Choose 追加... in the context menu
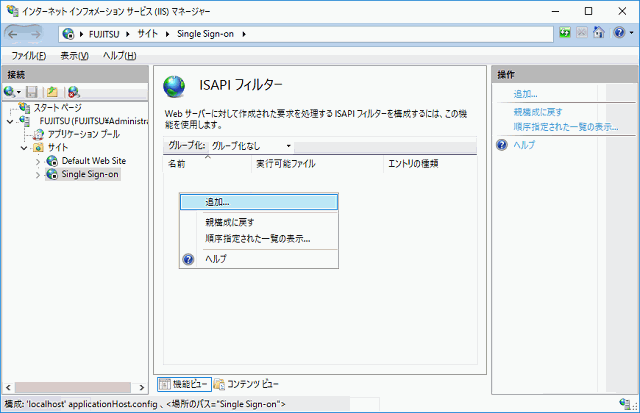 pos(259,202)
